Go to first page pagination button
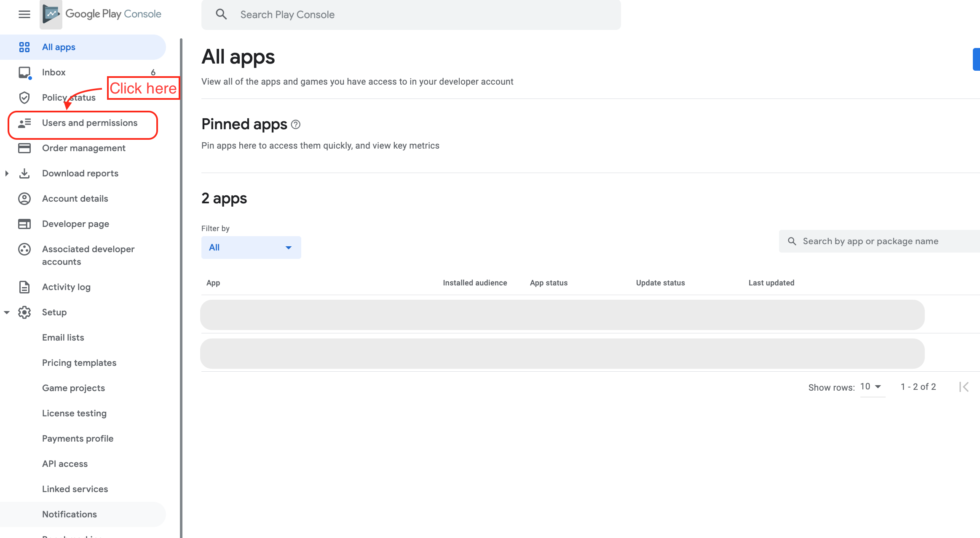The width and height of the screenshot is (980, 538). [x=964, y=387]
